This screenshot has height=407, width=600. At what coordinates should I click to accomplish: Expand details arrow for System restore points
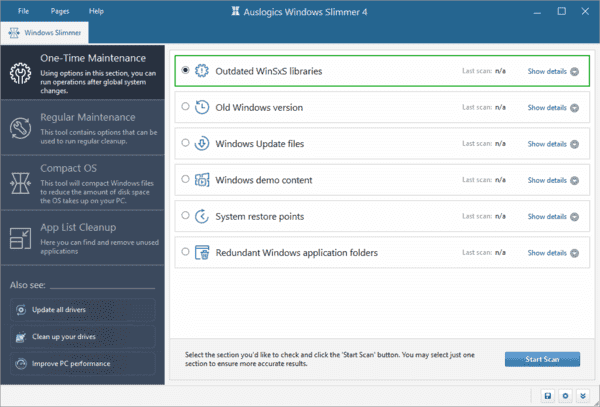click(x=574, y=217)
